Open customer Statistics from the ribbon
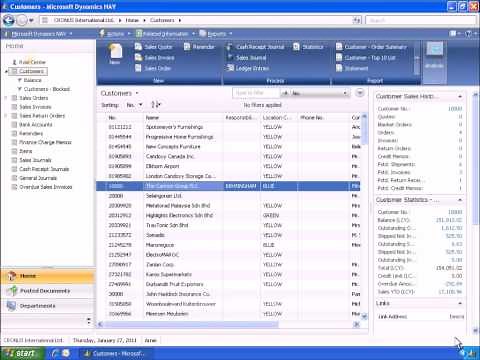Viewport: 480px width, 360px height. click(x=308, y=47)
